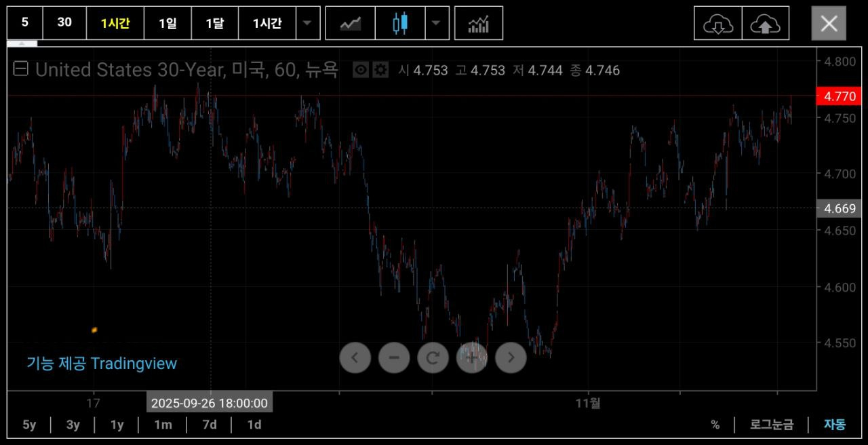Viewport: 868px width, 445px height.
Task: Select the 1m date range
Action: click(163, 425)
